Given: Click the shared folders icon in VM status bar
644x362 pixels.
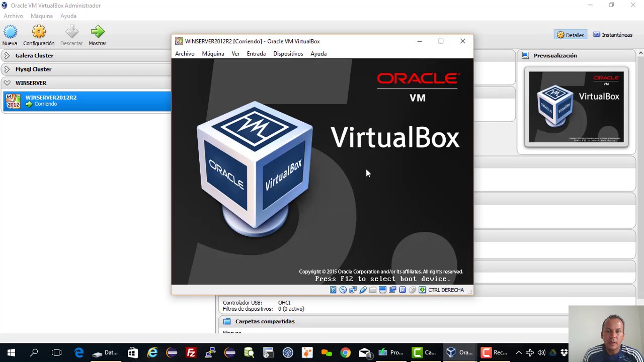Looking at the screenshot, I should pyautogui.click(x=373, y=290).
